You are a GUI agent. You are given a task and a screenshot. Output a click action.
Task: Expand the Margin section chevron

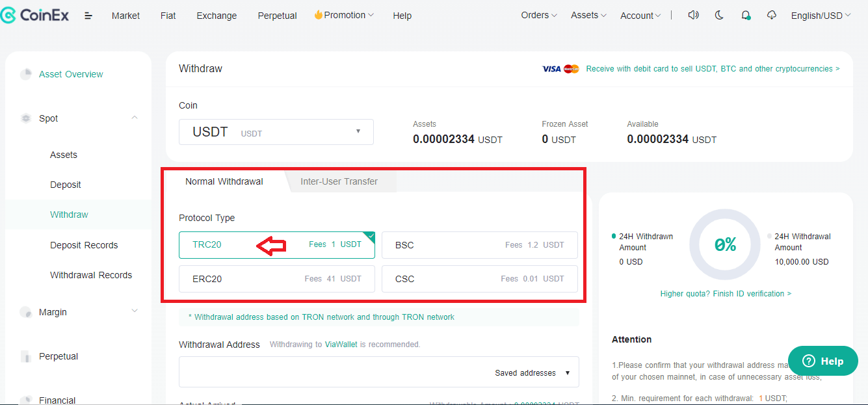pyautogui.click(x=135, y=311)
